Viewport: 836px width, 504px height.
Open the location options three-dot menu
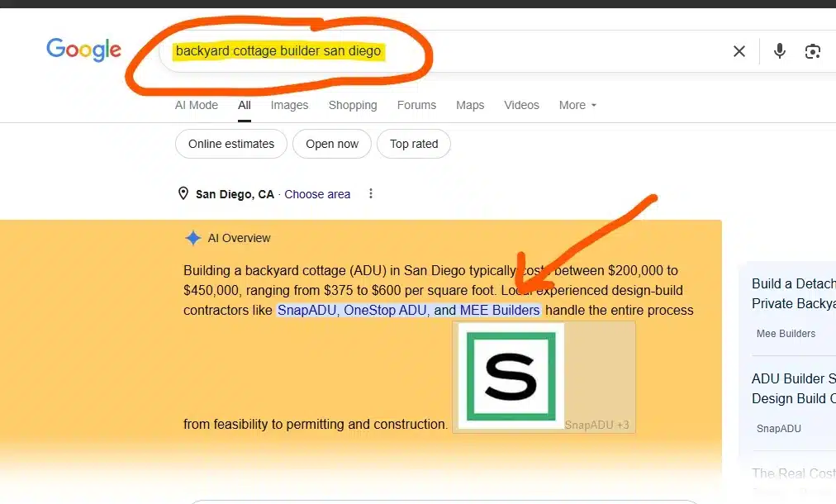[371, 193]
